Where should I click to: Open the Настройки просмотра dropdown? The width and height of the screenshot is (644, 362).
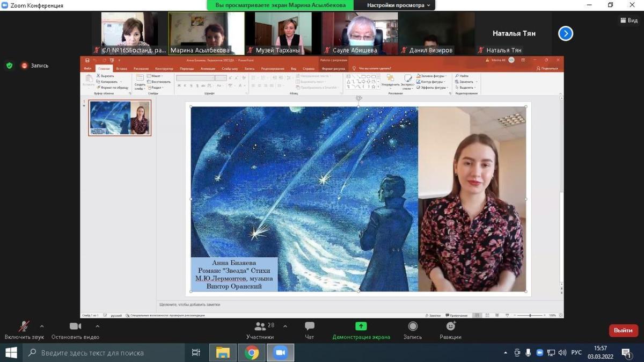(399, 5)
